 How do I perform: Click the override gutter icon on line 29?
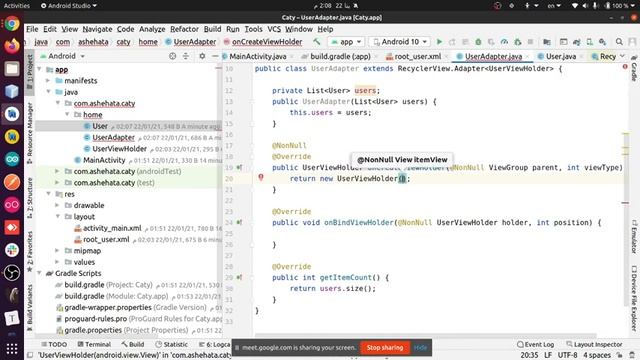(240, 278)
